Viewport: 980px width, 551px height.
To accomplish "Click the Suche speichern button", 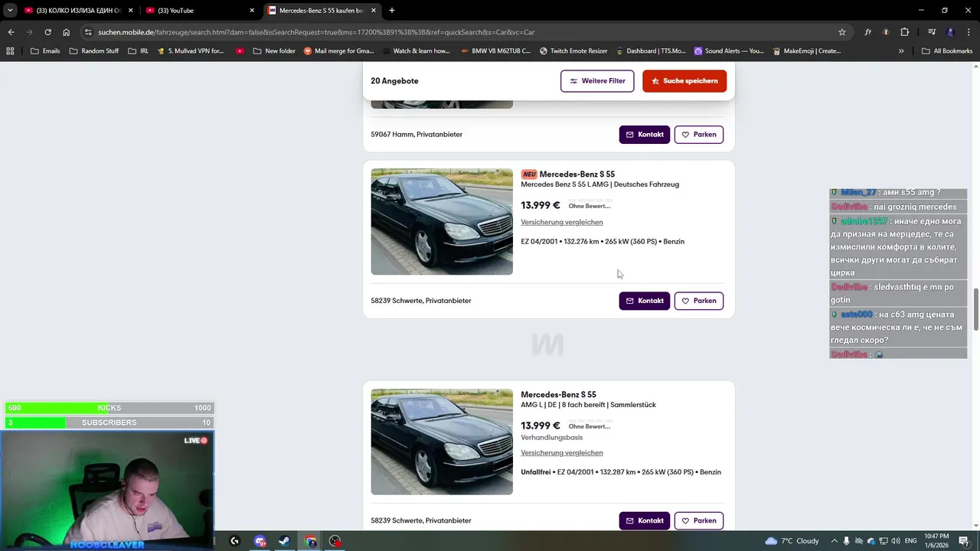I will (684, 81).
